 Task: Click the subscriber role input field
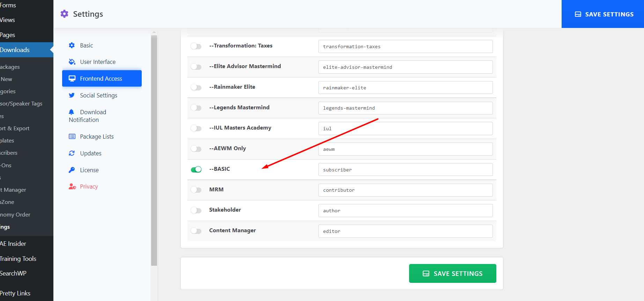[x=405, y=170]
